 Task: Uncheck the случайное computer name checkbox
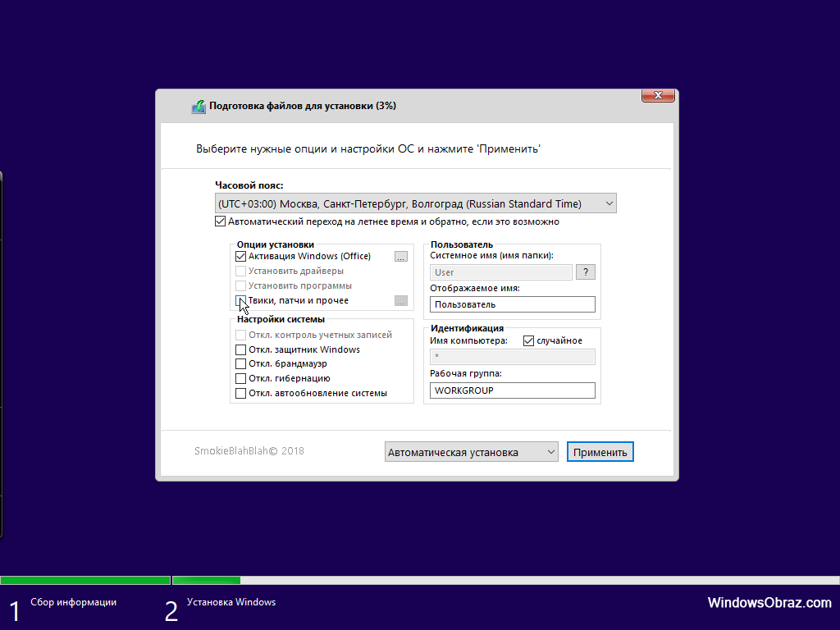[529, 340]
